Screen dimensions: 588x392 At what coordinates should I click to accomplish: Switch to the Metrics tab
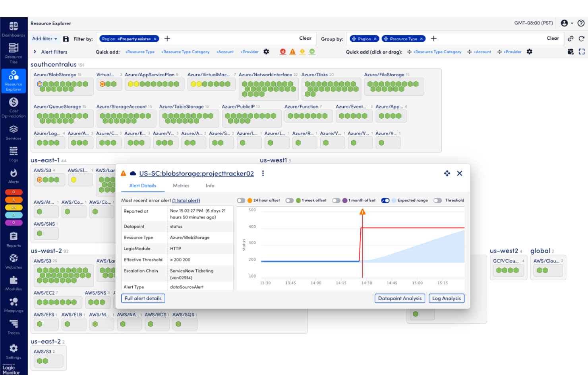tap(181, 185)
